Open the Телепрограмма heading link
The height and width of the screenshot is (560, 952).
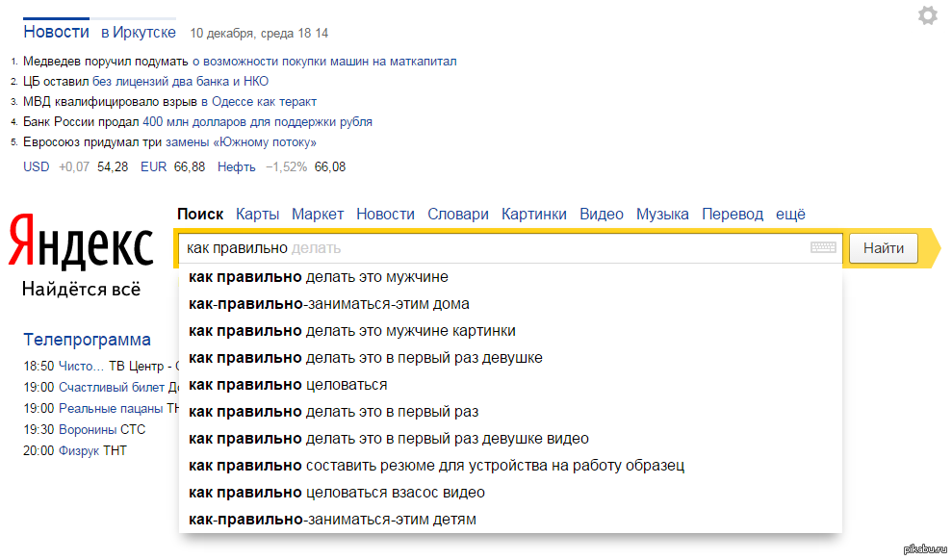[87, 340]
